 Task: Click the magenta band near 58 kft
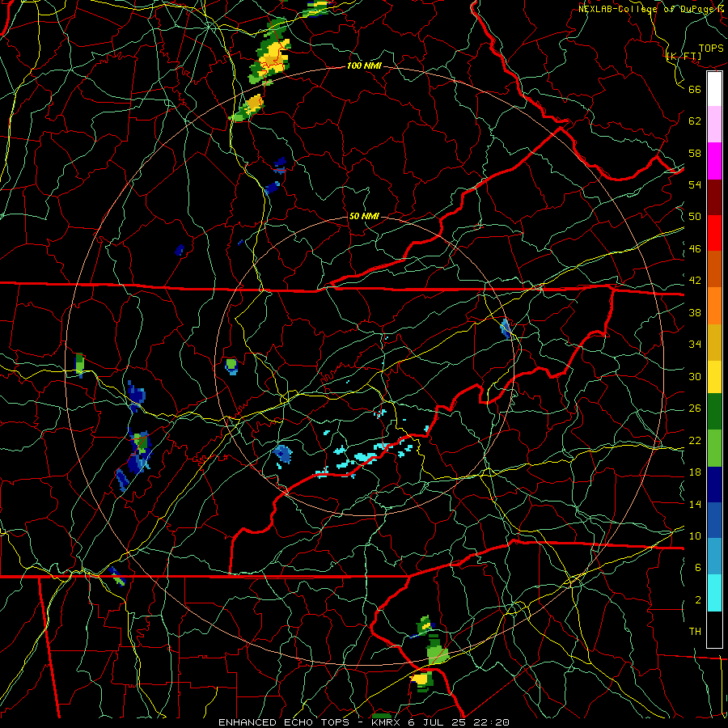(x=714, y=161)
